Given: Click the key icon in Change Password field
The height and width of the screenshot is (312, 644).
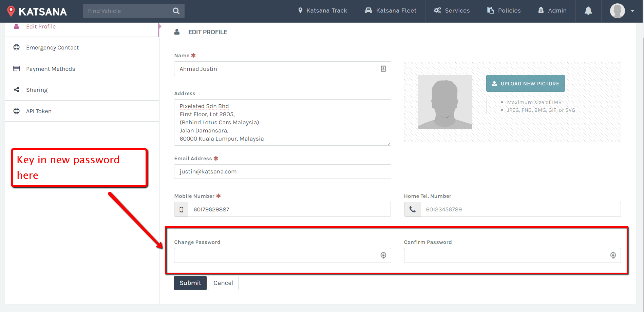Looking at the screenshot, I should [383, 255].
